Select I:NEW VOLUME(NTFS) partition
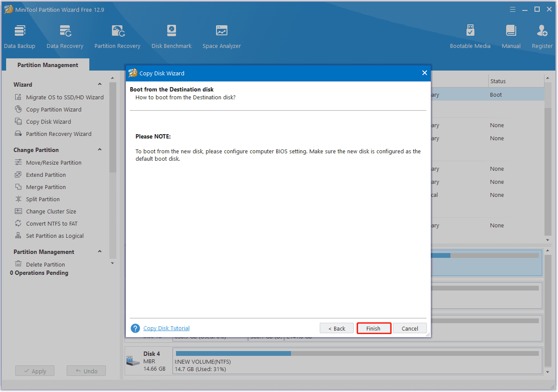Viewport: 558px width, 392px height. tap(357, 361)
